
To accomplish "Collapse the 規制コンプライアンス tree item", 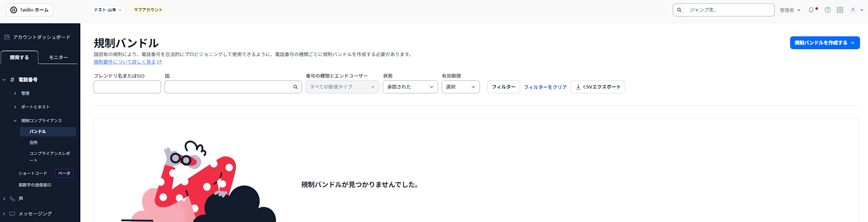I will 15,121.
